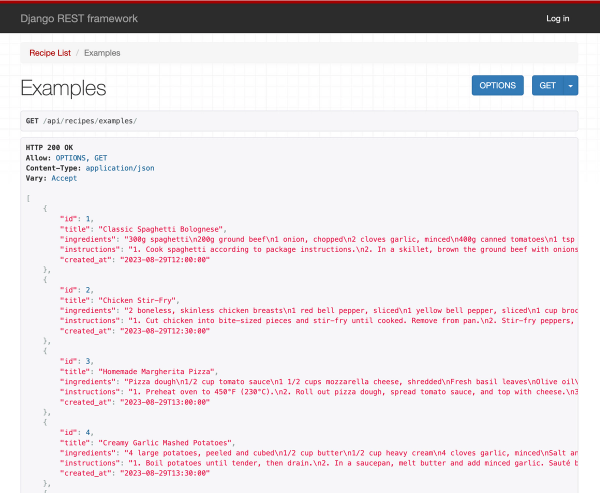Click instructions starting "1. Preheat oven"
The image size is (600, 493).
319,392
